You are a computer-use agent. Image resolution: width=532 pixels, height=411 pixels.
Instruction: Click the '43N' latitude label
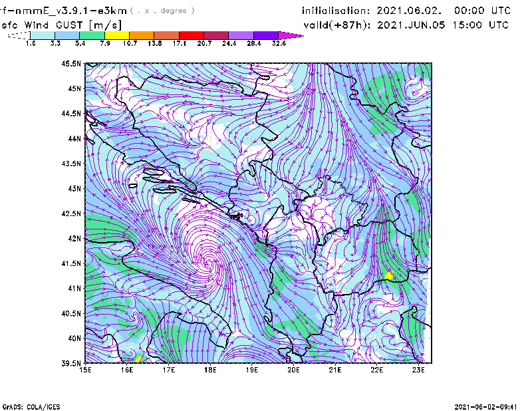(74, 188)
